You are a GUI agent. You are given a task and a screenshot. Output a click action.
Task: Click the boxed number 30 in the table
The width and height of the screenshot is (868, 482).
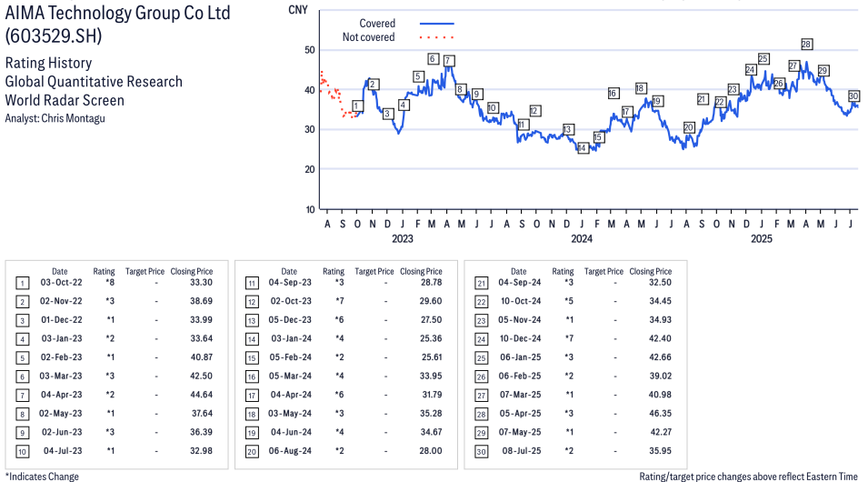click(482, 452)
